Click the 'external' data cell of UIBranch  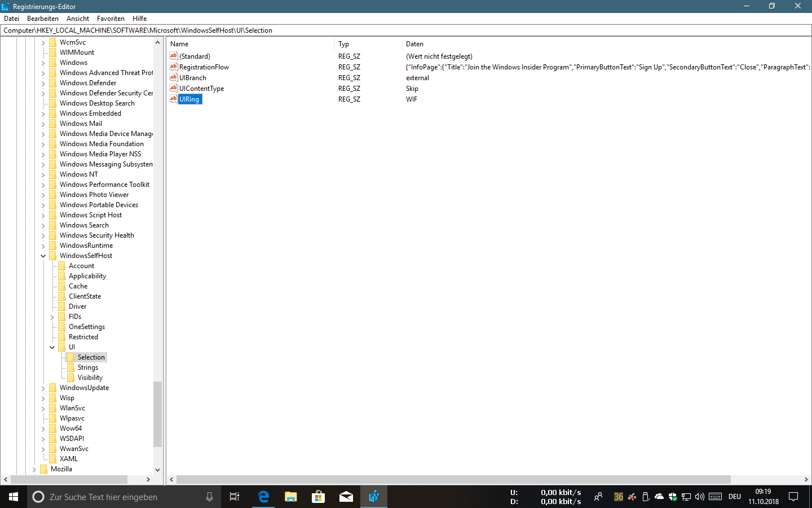pyautogui.click(x=417, y=77)
